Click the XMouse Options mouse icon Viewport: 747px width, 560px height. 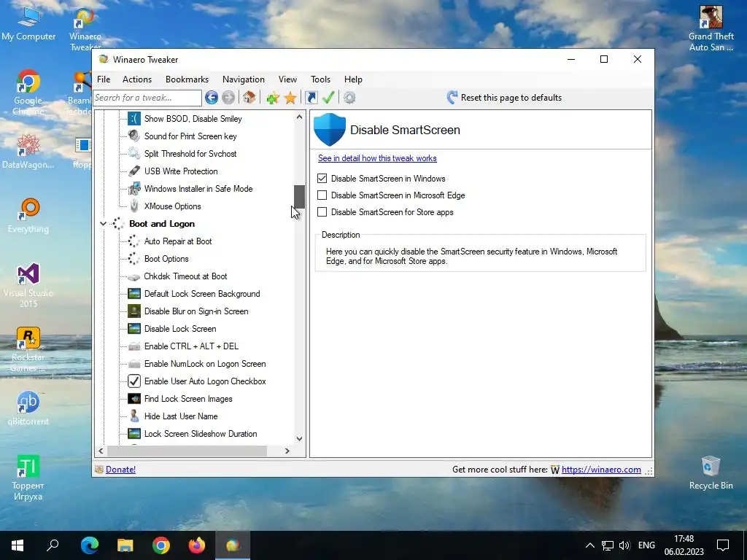pos(134,206)
